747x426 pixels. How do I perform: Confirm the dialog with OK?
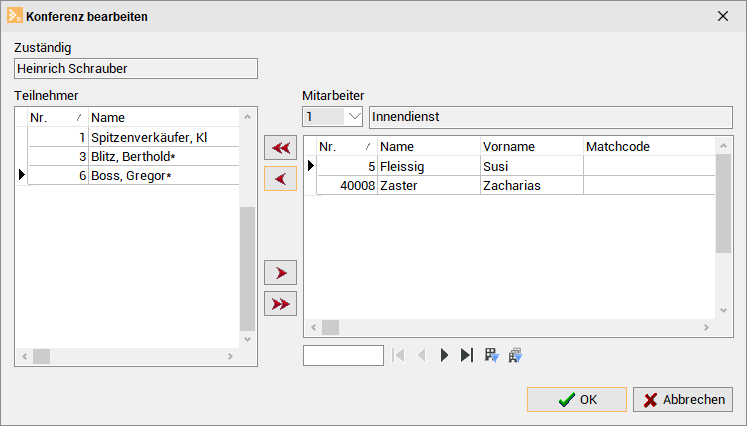click(577, 399)
